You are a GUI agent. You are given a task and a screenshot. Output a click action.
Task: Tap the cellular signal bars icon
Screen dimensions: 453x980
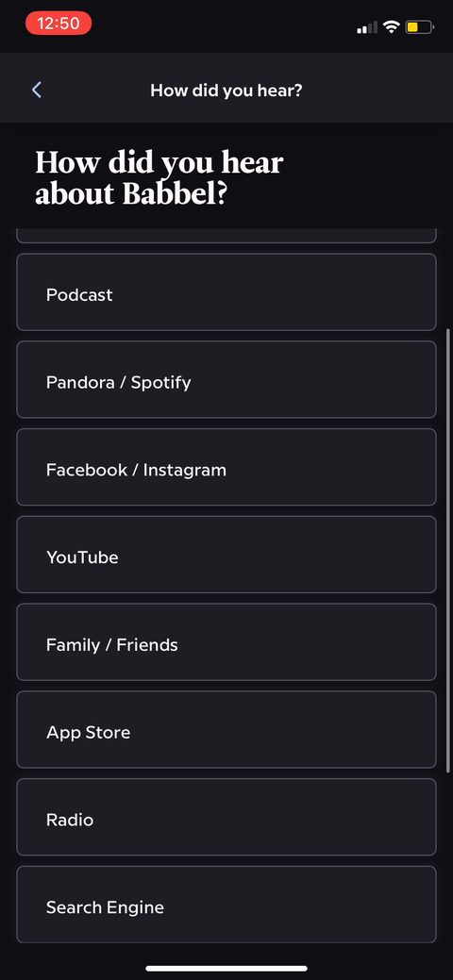367,26
